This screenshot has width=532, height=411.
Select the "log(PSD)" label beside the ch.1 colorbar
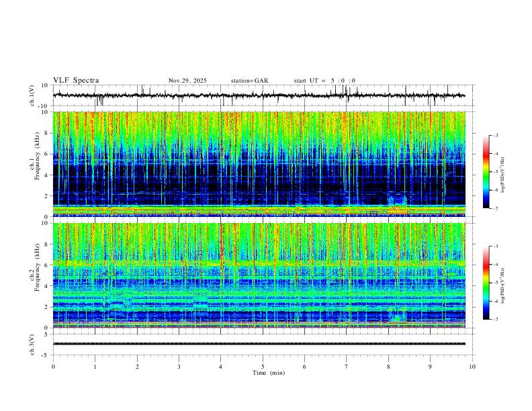pyautogui.click(x=503, y=175)
